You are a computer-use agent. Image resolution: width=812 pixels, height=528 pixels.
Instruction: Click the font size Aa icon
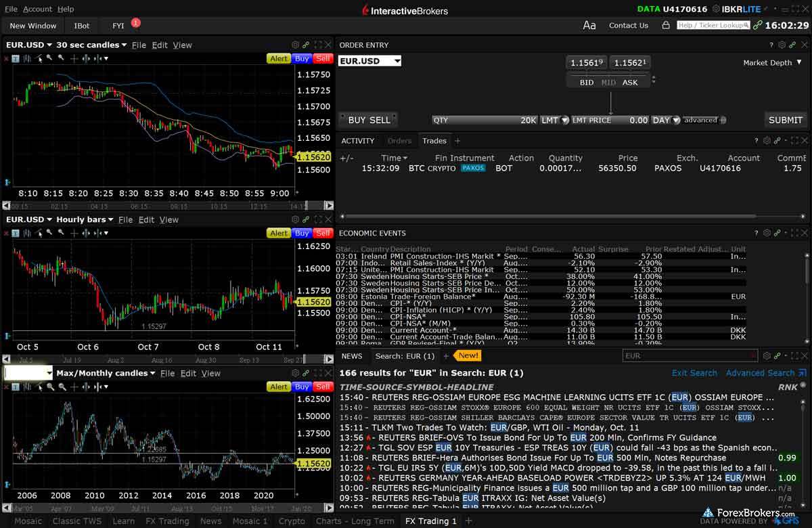pyautogui.click(x=589, y=25)
